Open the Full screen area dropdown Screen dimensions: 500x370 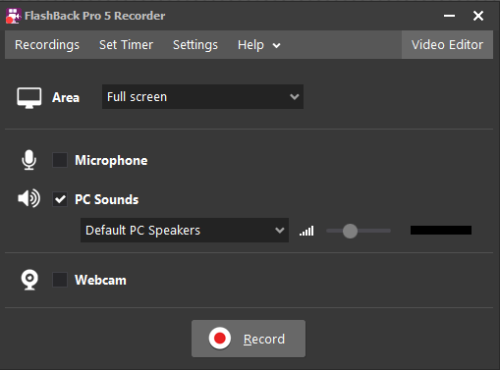[203, 97]
